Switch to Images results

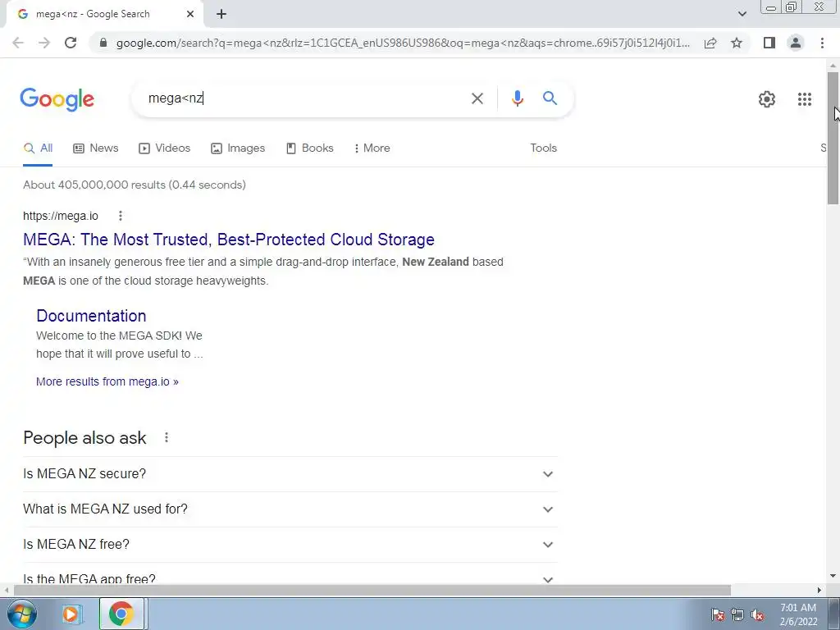[x=237, y=148]
